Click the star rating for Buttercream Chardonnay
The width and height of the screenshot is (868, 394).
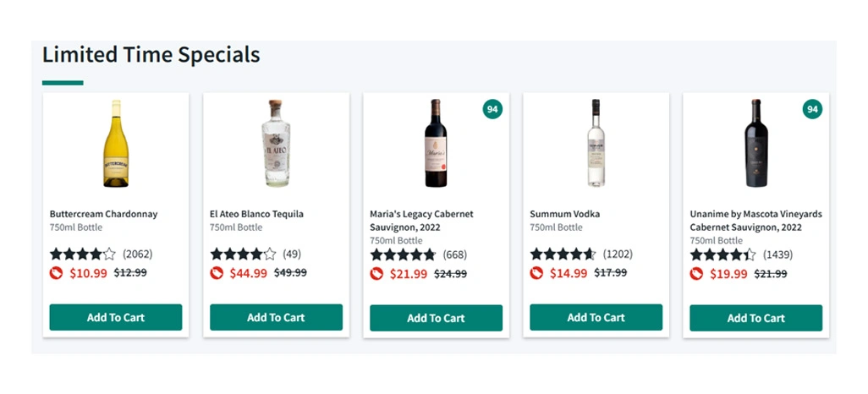[82, 254]
